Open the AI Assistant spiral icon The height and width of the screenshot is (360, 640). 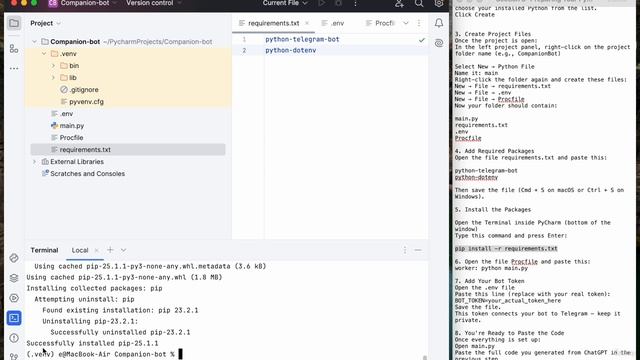coord(439,43)
